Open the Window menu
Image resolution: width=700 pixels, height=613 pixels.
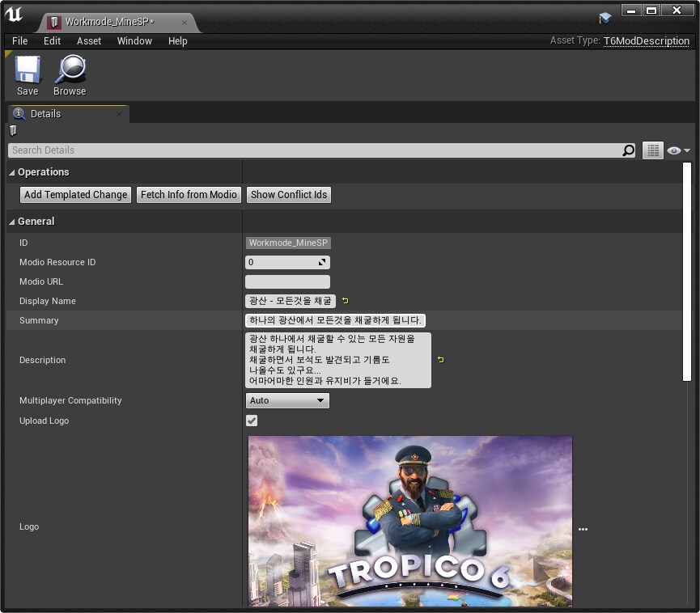(x=134, y=41)
